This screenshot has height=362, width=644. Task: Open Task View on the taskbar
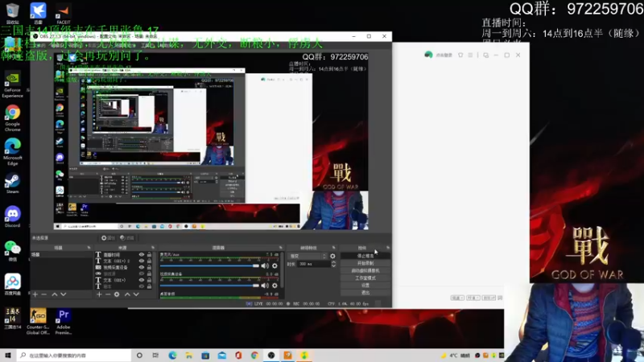pyautogui.click(x=155, y=356)
